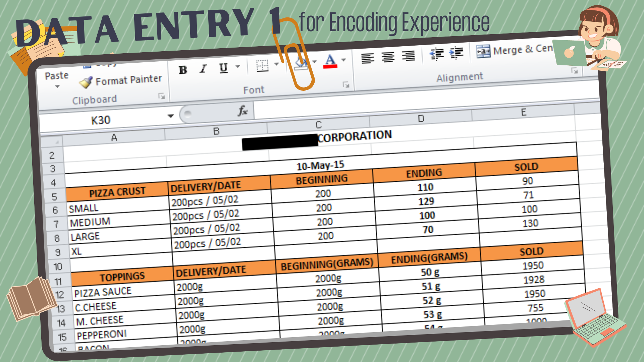Click the Insert Function fx button
The image size is (644, 362).
243,111
